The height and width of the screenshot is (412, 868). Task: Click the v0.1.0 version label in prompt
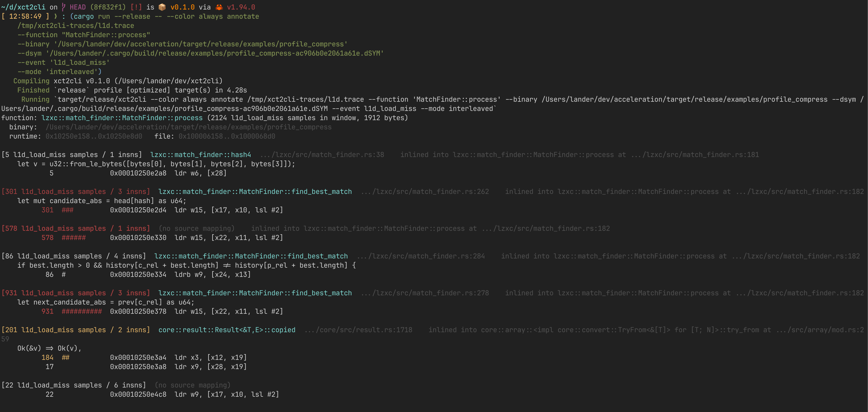(183, 7)
